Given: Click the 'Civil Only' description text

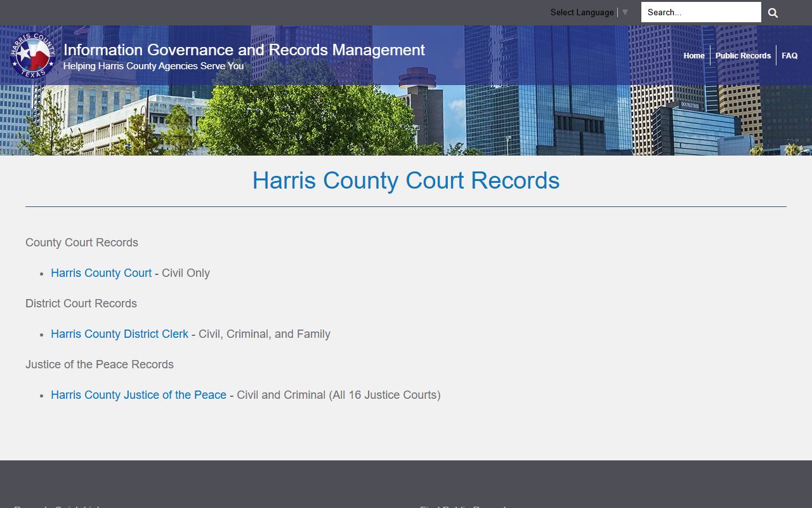Looking at the screenshot, I should 186,273.
